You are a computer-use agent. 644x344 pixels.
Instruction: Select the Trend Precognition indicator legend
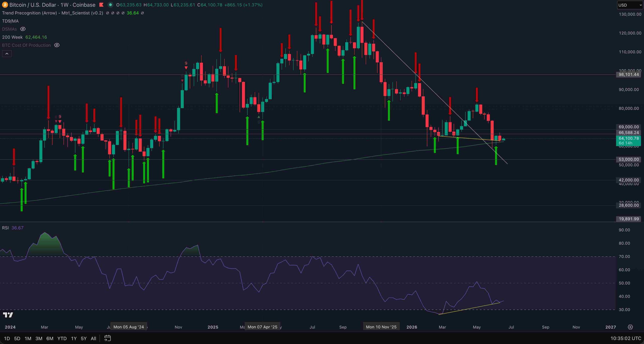pyautogui.click(x=53, y=13)
